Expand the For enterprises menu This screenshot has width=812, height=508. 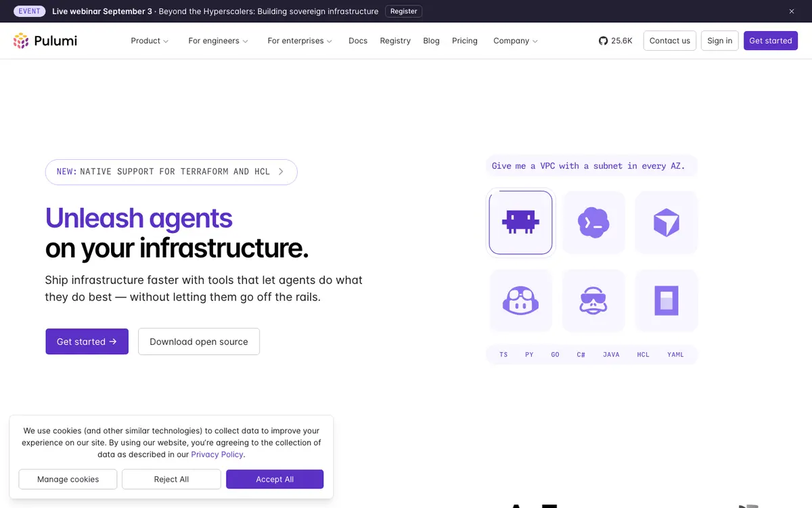tap(300, 41)
